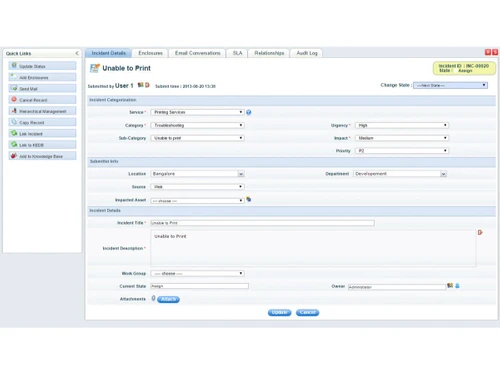Click Add to Knowledge Base quick link
This screenshot has height=375, width=500.
(42, 156)
